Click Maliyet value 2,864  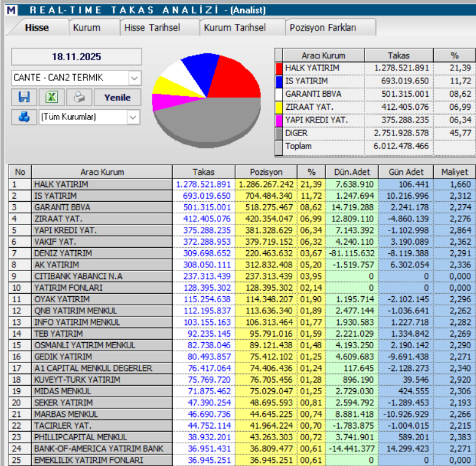(x=460, y=231)
